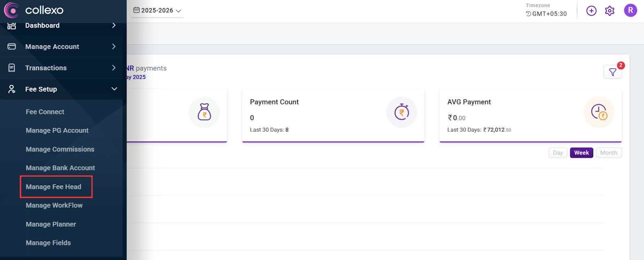The image size is (644, 260).
Task: Open the settings gear icon
Action: [x=609, y=11]
